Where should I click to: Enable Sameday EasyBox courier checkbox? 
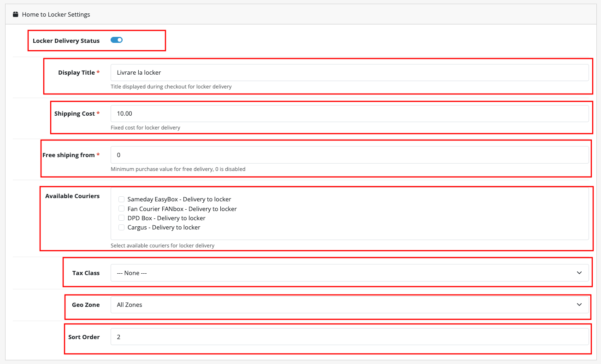click(x=121, y=199)
